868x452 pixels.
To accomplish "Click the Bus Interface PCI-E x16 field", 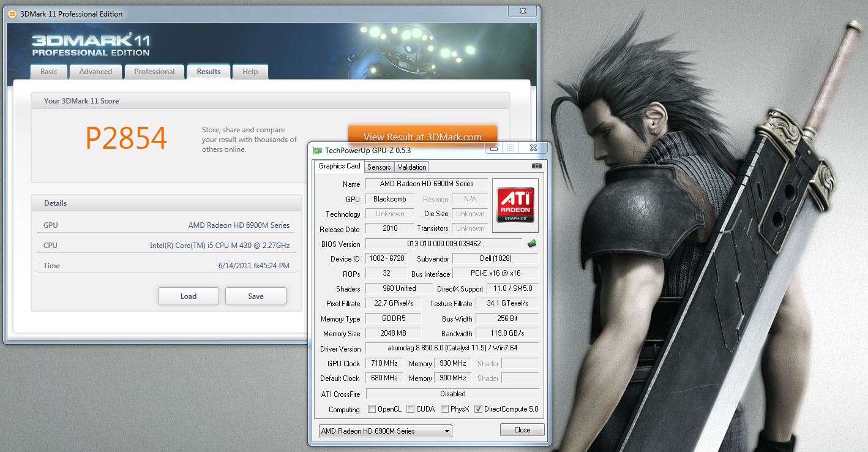I will click(x=495, y=274).
